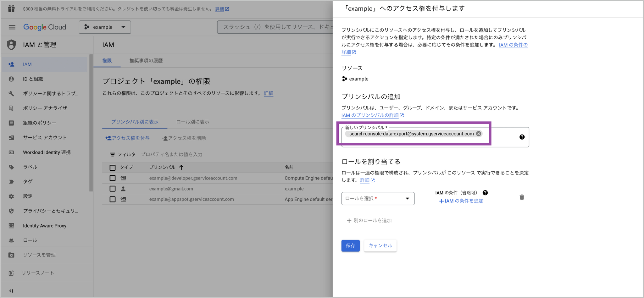
Task: Click the IAM person-add sidebar icon
Action: point(11,64)
